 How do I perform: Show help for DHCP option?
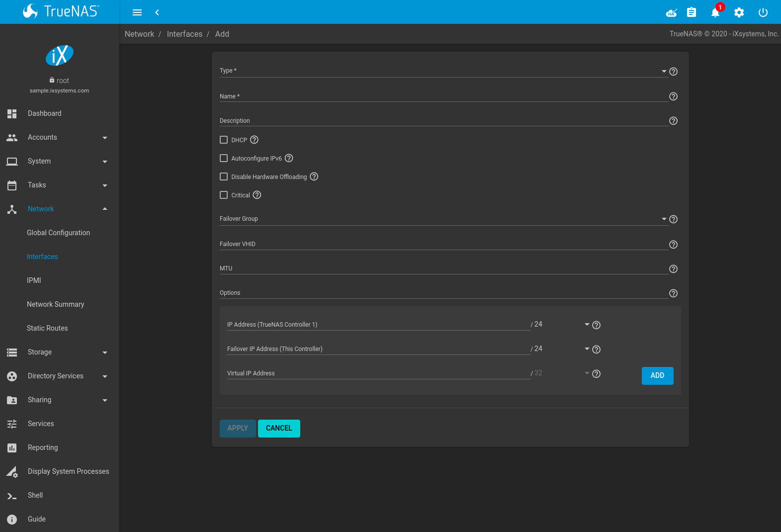tap(255, 140)
